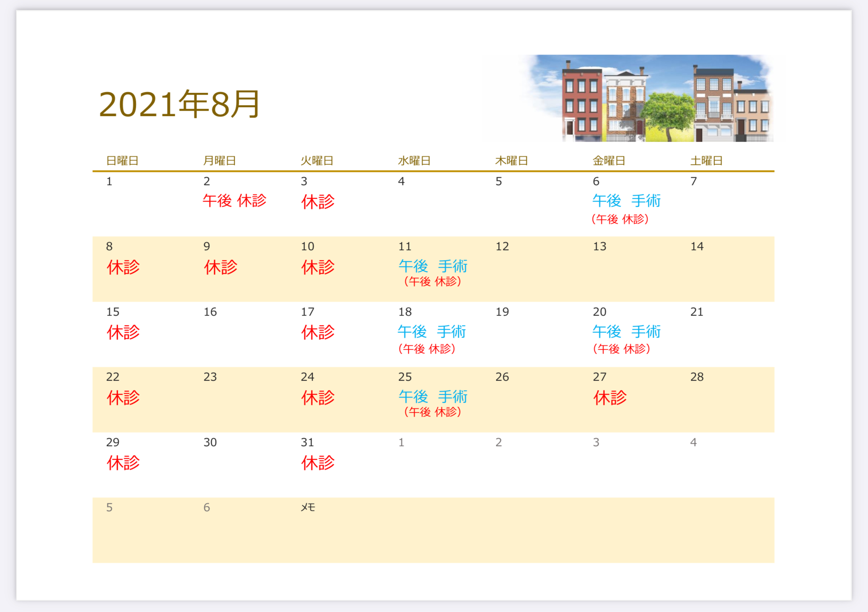The image size is (868, 612).
Task: Select the date 19
Action: pyautogui.click(x=502, y=312)
